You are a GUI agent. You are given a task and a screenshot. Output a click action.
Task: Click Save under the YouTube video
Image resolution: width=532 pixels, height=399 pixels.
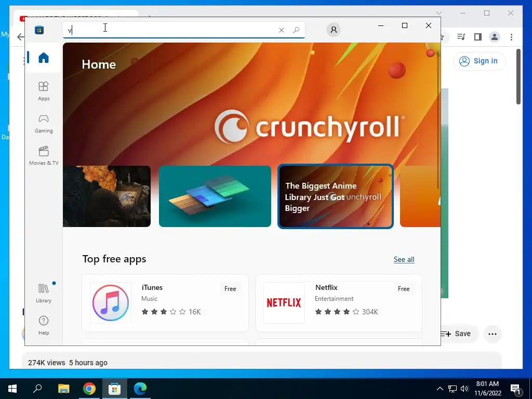coord(459,334)
